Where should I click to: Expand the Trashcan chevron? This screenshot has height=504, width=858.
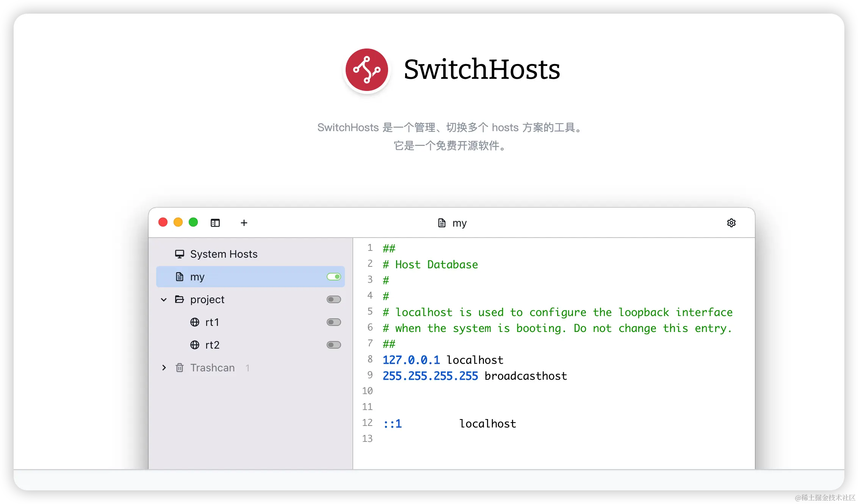[x=164, y=368]
